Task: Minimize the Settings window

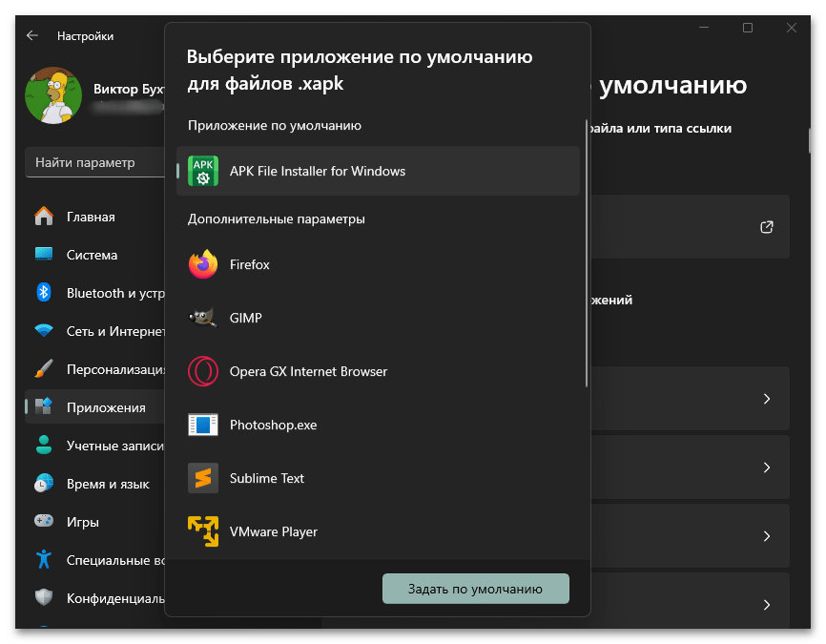Action: [x=704, y=28]
